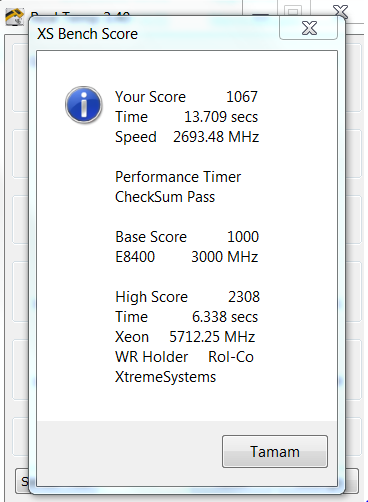This screenshot has height=502, width=368.
Task: Click the 'Speed 2693.48 MHz' line
Action: tap(187, 137)
